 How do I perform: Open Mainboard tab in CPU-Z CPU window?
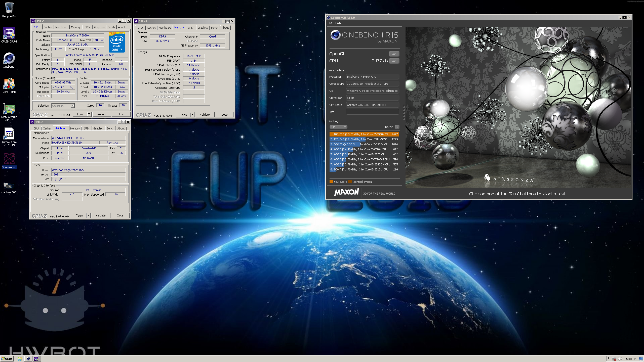point(62,27)
